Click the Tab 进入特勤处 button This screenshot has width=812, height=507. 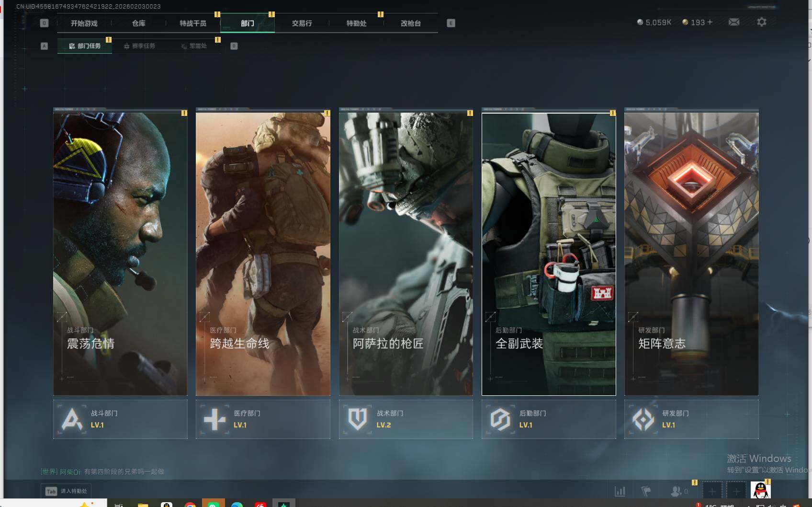click(66, 491)
